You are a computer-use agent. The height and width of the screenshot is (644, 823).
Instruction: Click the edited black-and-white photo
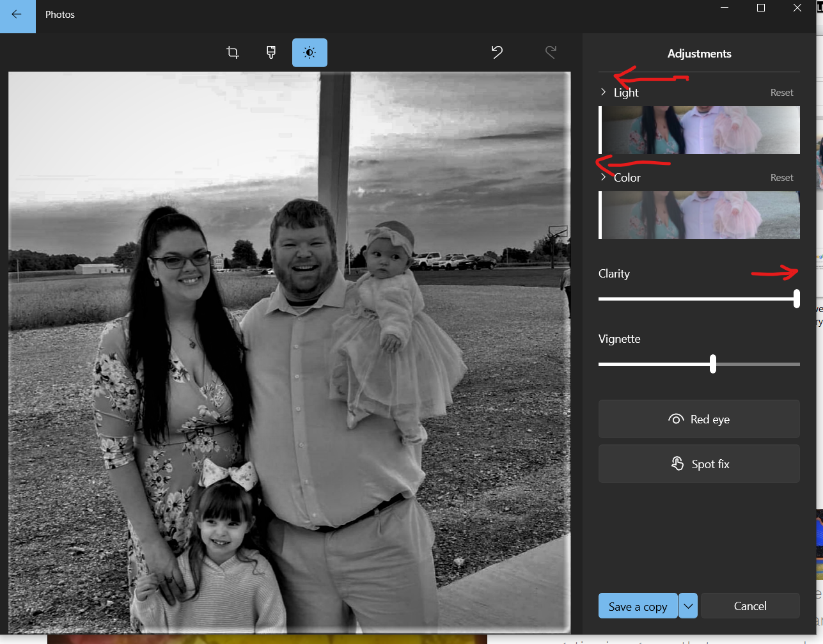[289, 352]
